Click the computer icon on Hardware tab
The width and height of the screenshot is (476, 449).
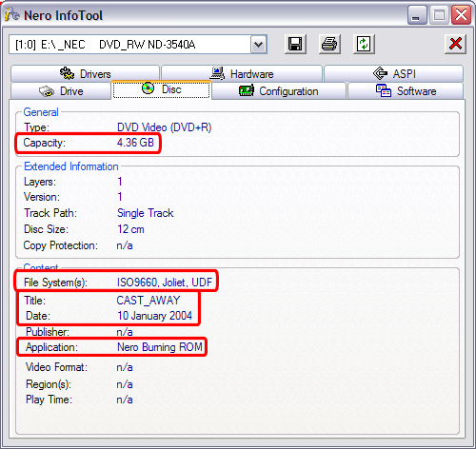(x=217, y=73)
